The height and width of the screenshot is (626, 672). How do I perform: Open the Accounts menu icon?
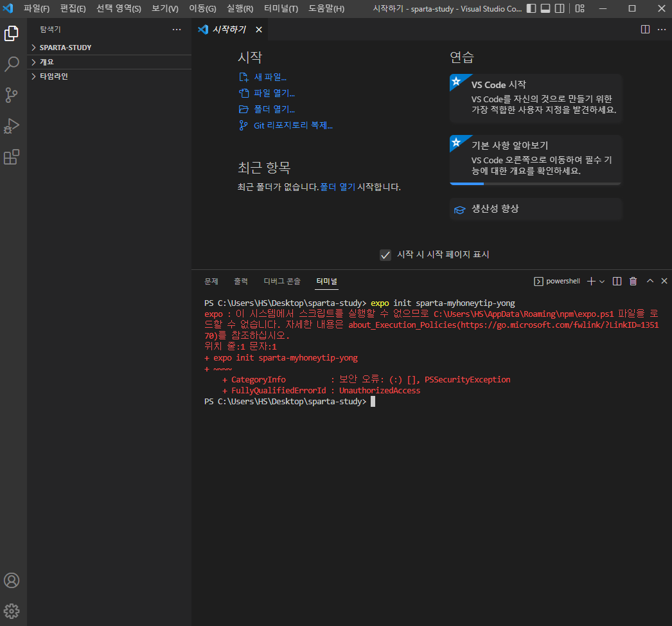(x=12, y=580)
